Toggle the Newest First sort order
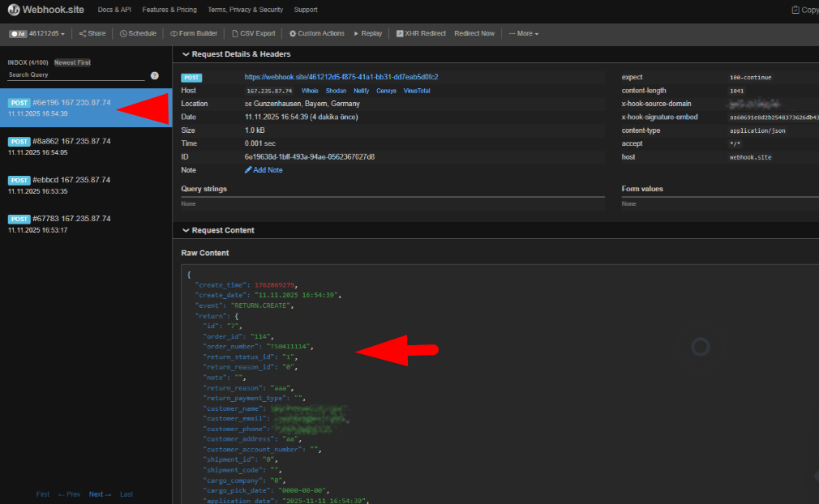Image resolution: width=819 pixels, height=504 pixels. coord(72,62)
